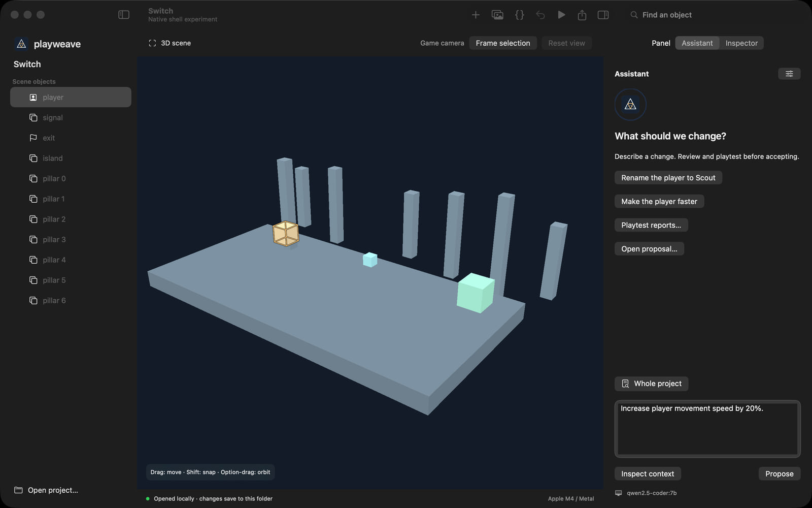Click the qwen2.5-coder:7b model label
The image size is (812, 508).
(x=652, y=493)
